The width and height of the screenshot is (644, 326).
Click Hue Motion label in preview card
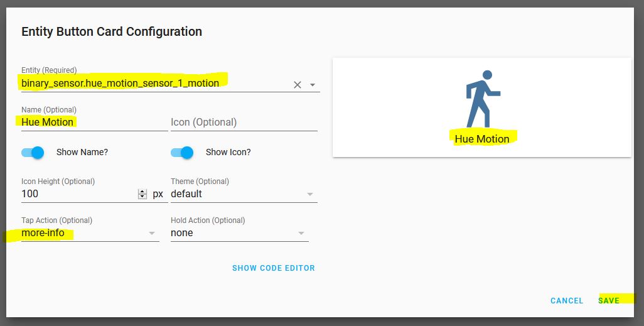pyautogui.click(x=482, y=139)
